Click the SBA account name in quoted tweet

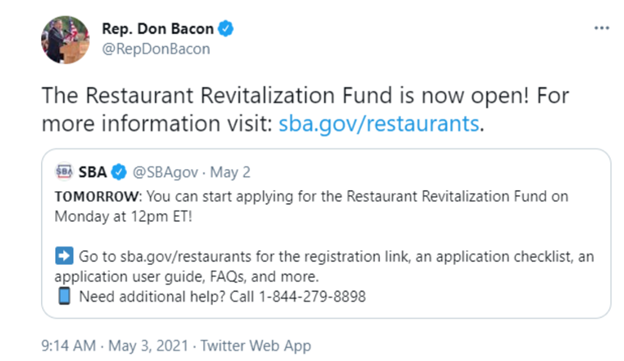point(92,172)
